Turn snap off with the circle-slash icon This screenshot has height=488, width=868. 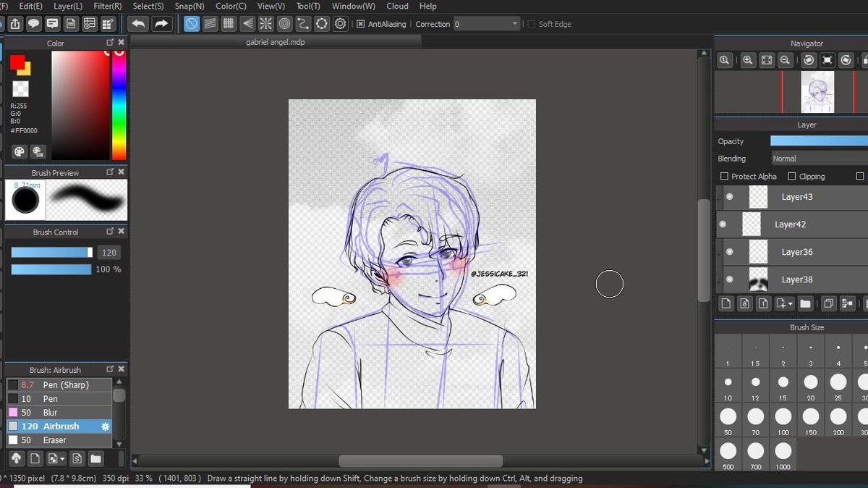coord(192,24)
